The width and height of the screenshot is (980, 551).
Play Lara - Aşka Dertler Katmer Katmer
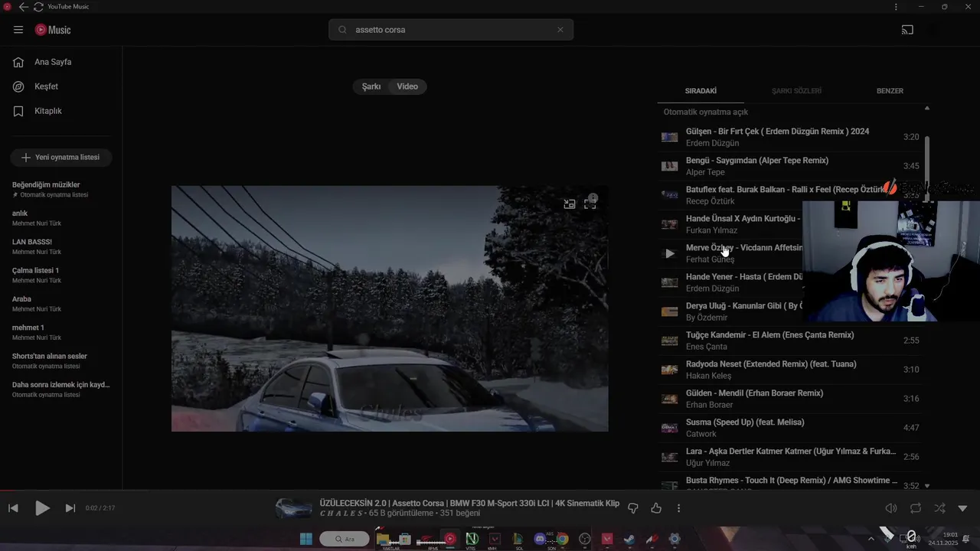[790, 457]
